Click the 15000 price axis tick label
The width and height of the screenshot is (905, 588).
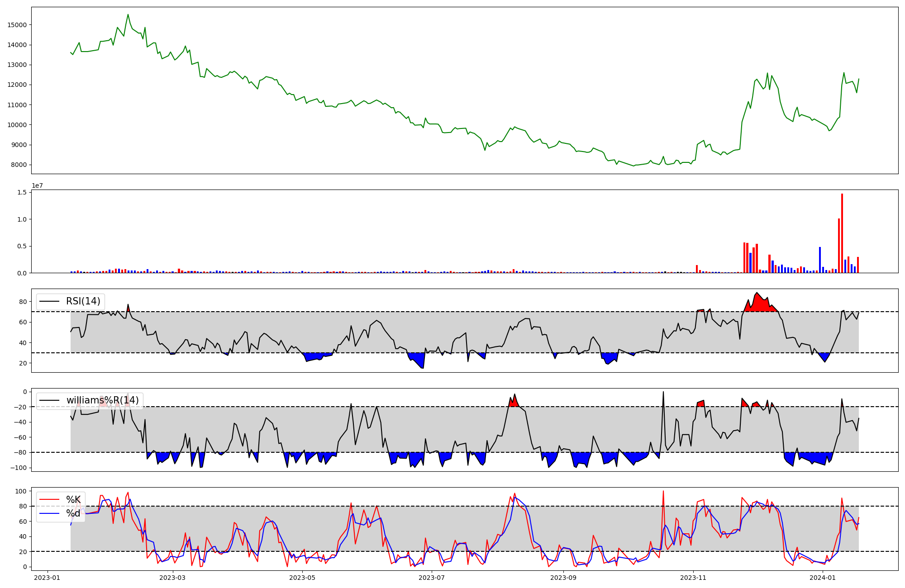(17, 25)
